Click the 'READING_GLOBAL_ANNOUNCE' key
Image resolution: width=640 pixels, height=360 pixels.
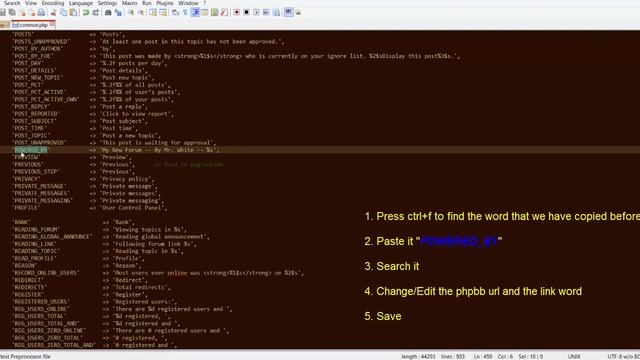pyautogui.click(x=52, y=236)
